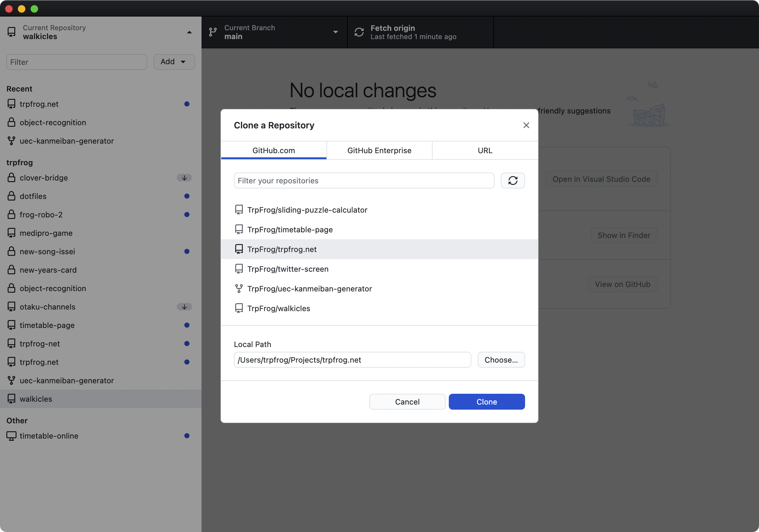The image size is (759, 532).
Task: Click the refresh repository list icon
Action: click(x=513, y=181)
